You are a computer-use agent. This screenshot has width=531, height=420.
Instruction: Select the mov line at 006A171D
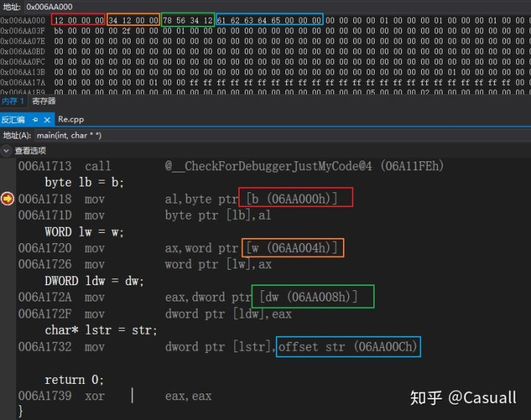pos(145,215)
